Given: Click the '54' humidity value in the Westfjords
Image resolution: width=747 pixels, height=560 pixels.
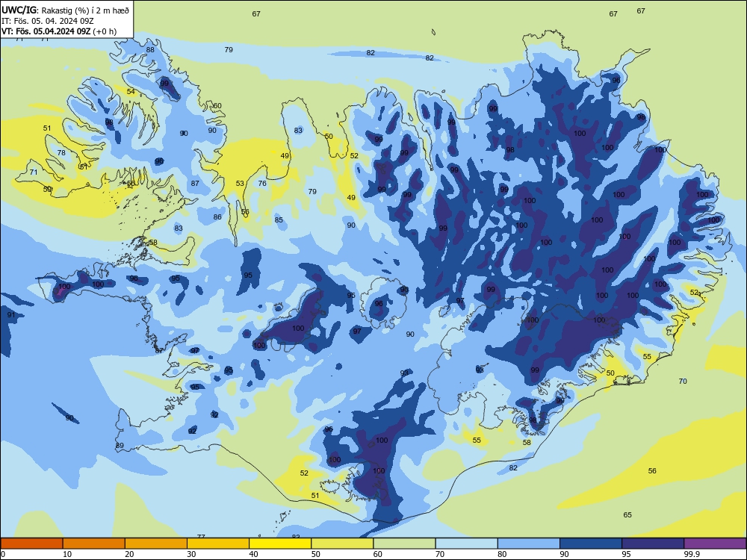Looking at the screenshot, I should pyautogui.click(x=131, y=91).
